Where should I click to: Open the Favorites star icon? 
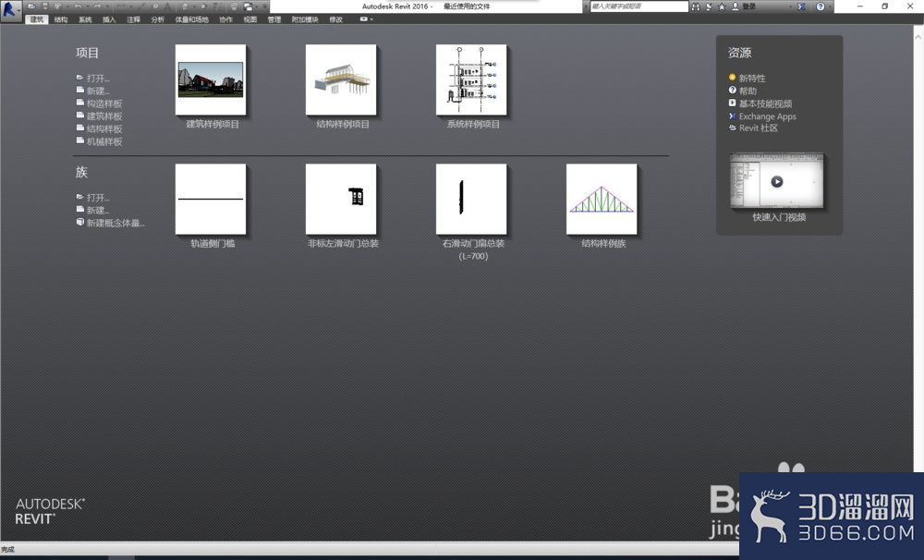[722, 6]
